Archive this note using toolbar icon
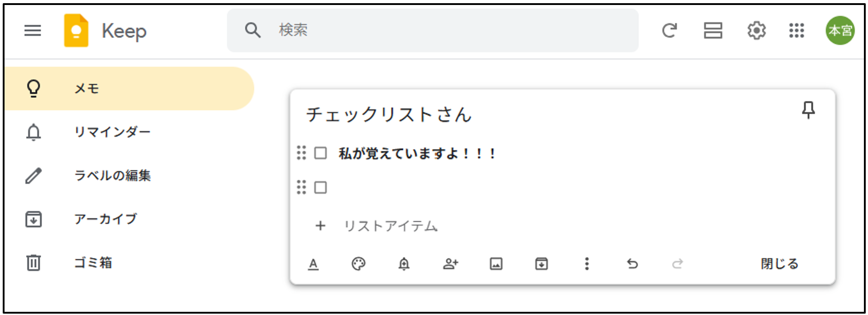Image resolution: width=868 pixels, height=315 pixels. 542,264
